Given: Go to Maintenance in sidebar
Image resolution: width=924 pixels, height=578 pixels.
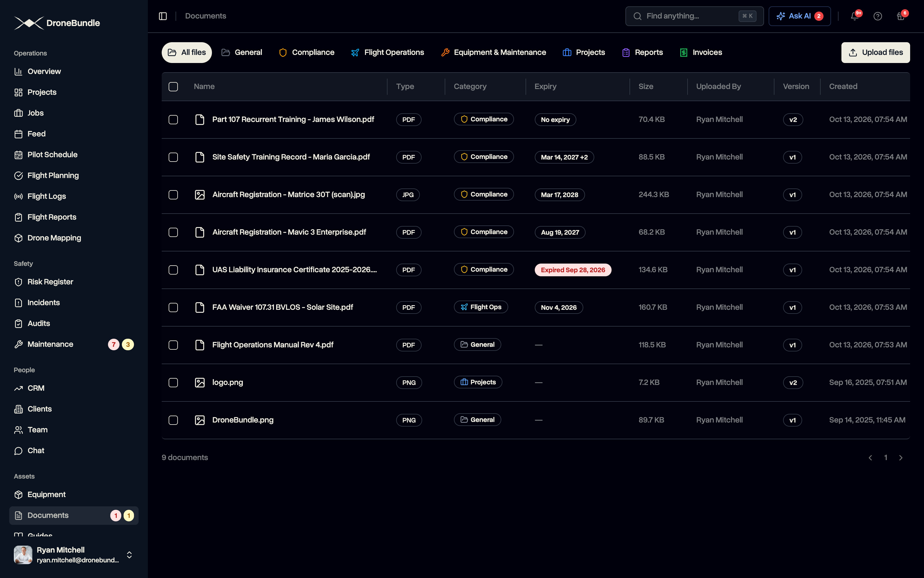Looking at the screenshot, I should coord(74,344).
